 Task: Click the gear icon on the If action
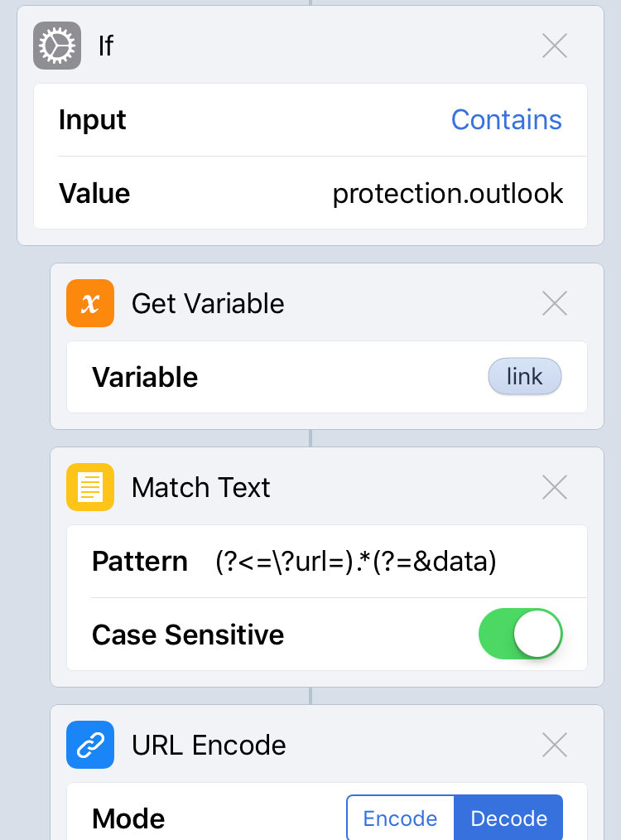tap(56, 46)
